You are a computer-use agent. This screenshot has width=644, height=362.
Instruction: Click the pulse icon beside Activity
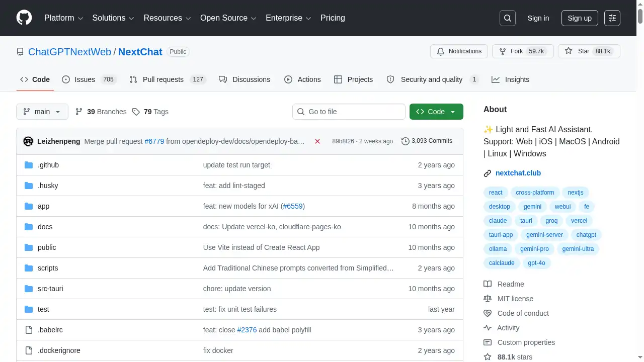(488, 328)
